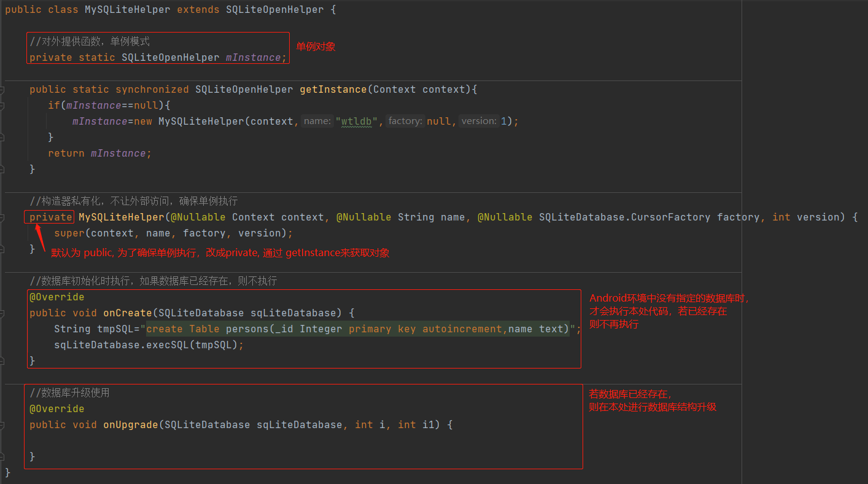868x484 pixels.
Task: Click SQLiteOpenHelper after the extends keyword
Action: (x=275, y=10)
